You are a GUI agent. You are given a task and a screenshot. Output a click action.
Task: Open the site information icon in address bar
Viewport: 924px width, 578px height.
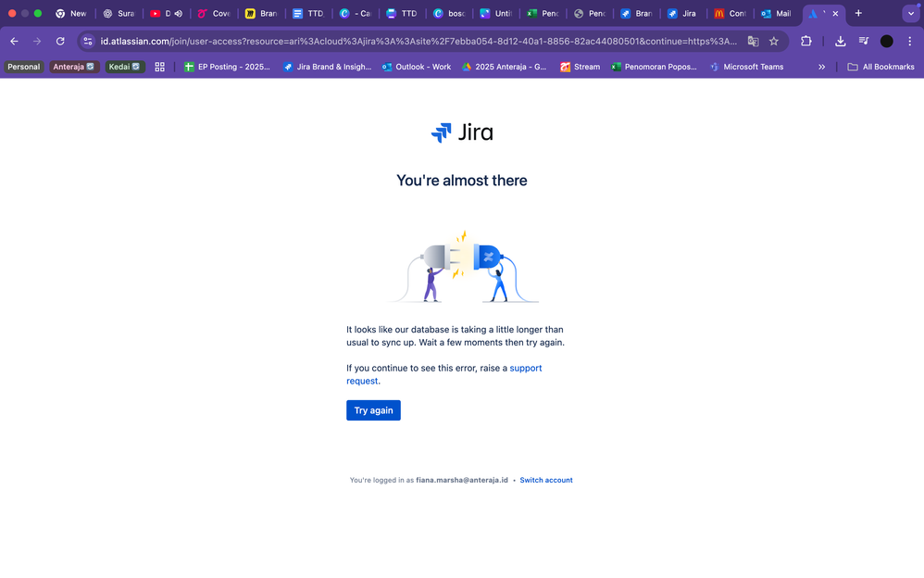86,41
